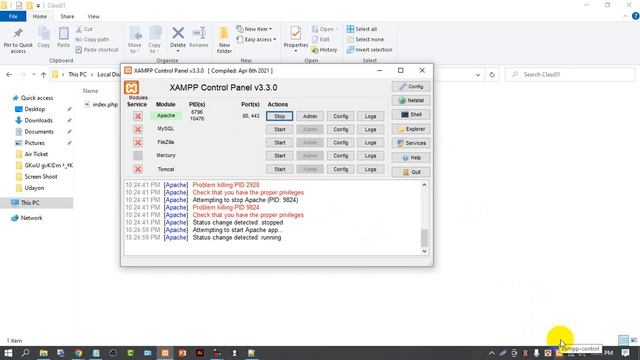
Task: Open Apache Admin page
Action: (x=310, y=116)
